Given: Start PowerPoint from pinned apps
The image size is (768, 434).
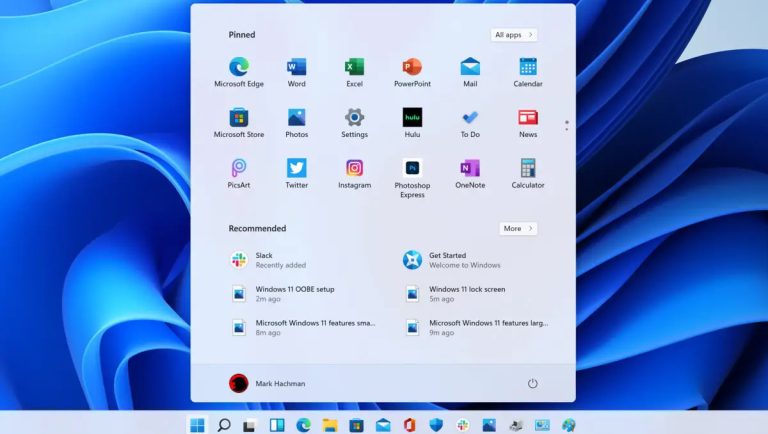Looking at the screenshot, I should (412, 72).
